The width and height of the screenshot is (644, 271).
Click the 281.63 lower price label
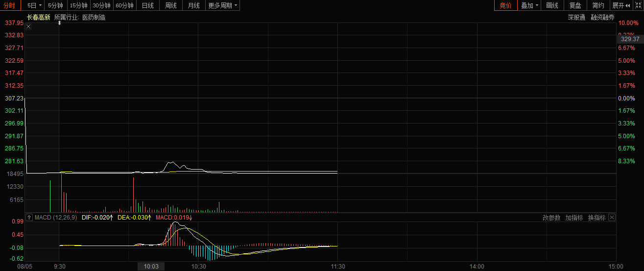point(14,161)
